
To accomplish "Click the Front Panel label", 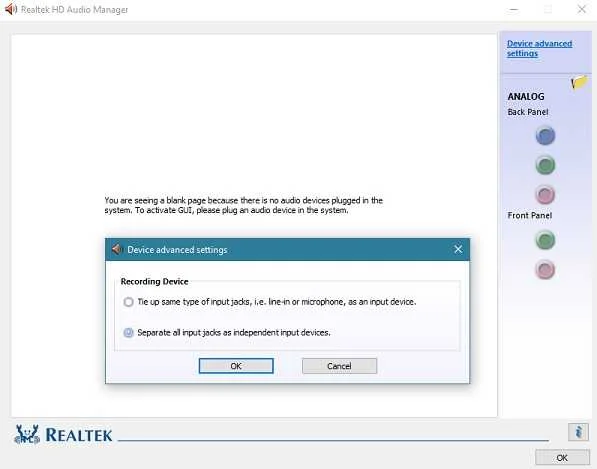I will coord(530,215).
